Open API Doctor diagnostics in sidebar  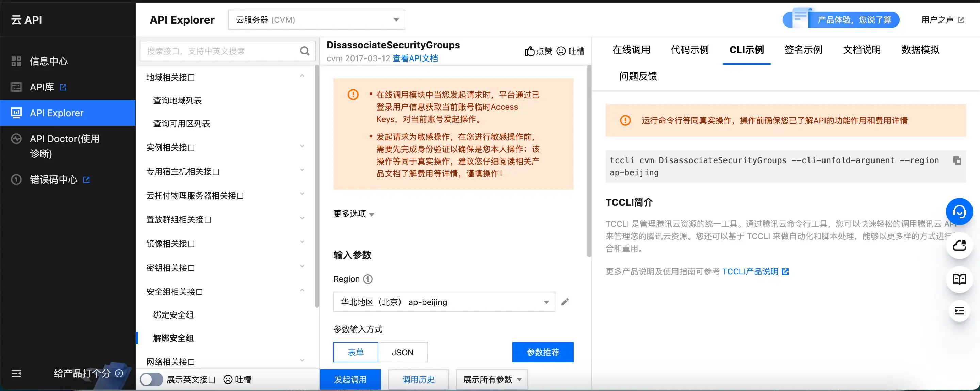pos(68,146)
